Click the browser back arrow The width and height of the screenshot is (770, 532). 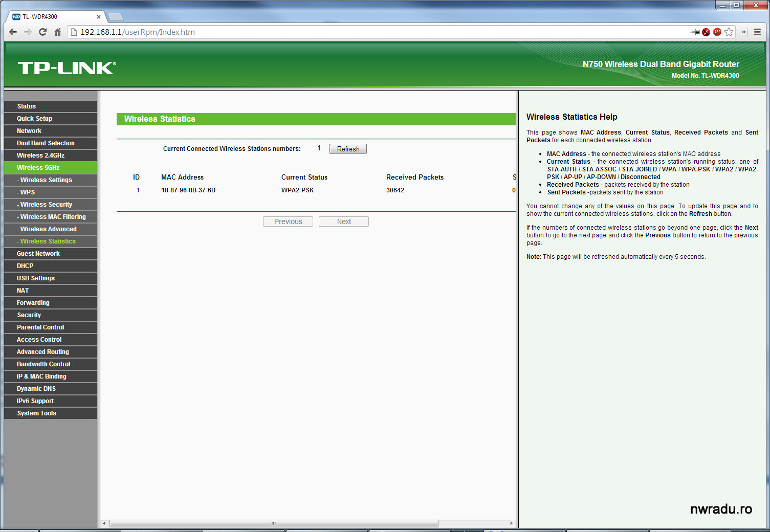pos(13,32)
